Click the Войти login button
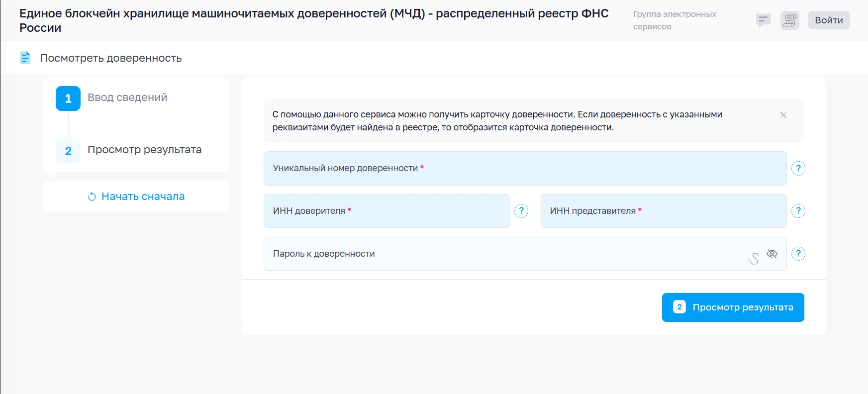 pyautogui.click(x=829, y=20)
